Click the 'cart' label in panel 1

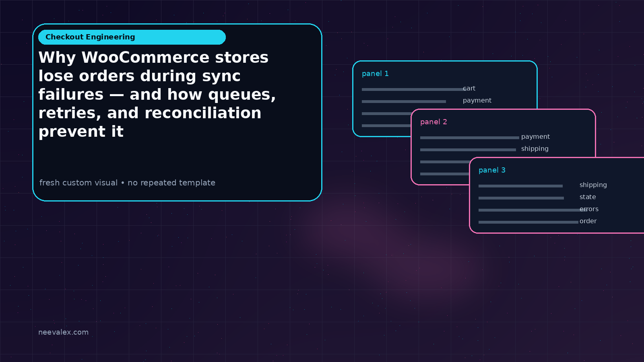[x=469, y=88]
